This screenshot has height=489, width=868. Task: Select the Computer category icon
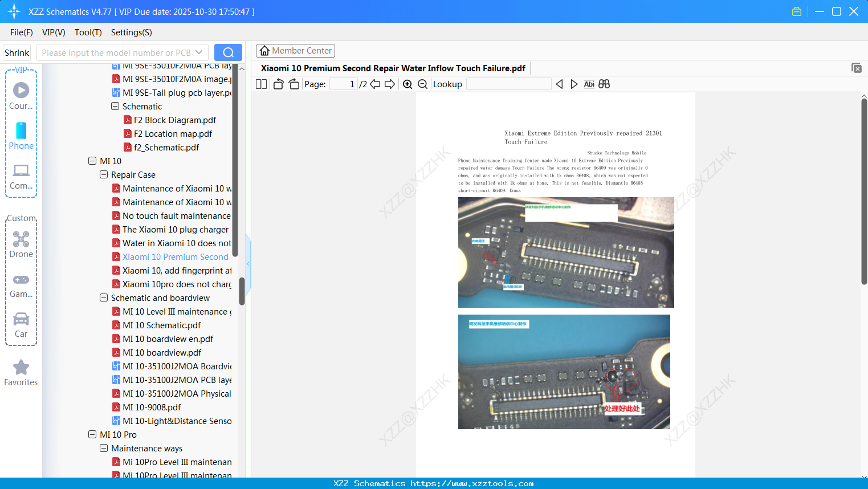point(21,177)
